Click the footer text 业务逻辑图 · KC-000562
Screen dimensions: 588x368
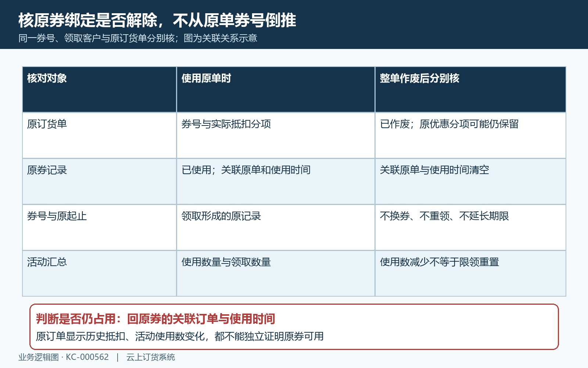(64, 357)
